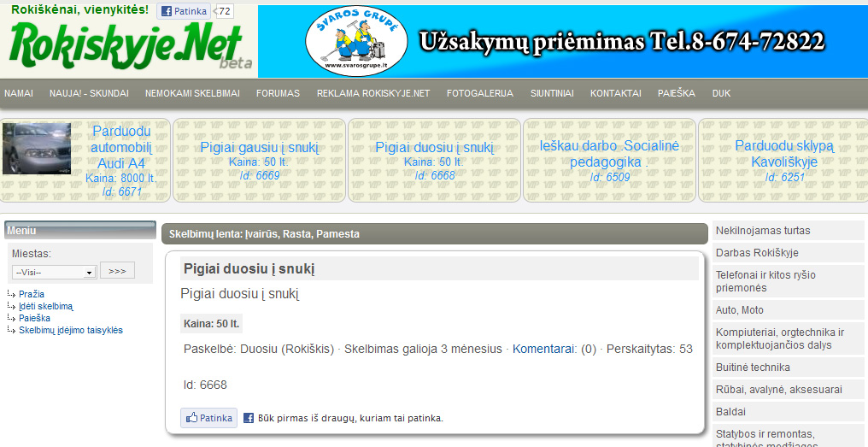Go to Nemokami skelbimai in navigation
Screen dimensions: 868x447
(192, 93)
